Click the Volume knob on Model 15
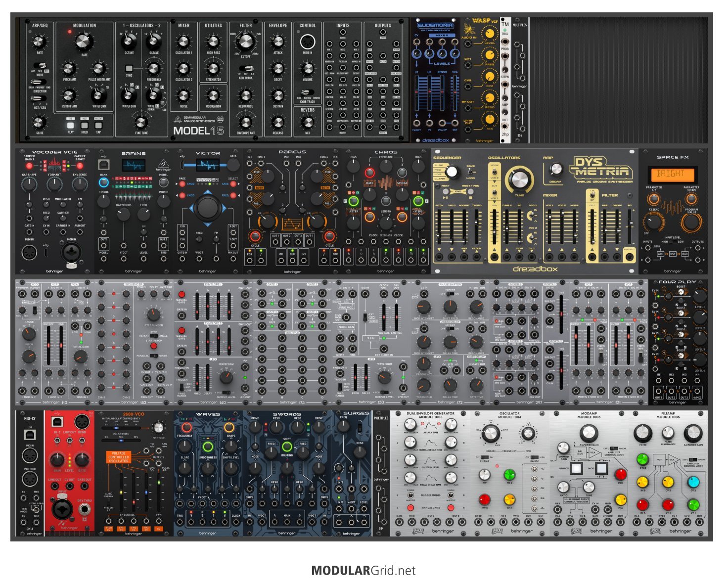728x581 pixels. click(307, 69)
